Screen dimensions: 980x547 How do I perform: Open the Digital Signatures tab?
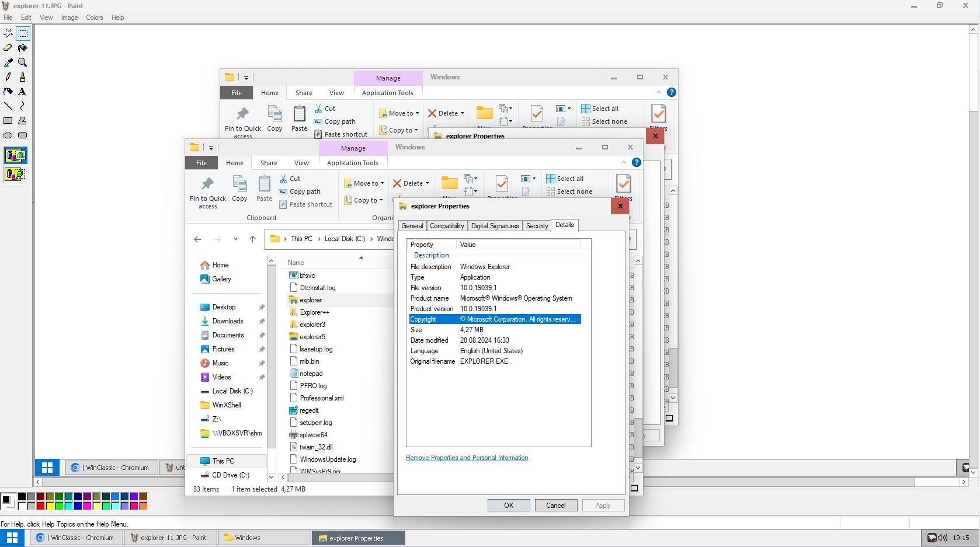click(495, 226)
